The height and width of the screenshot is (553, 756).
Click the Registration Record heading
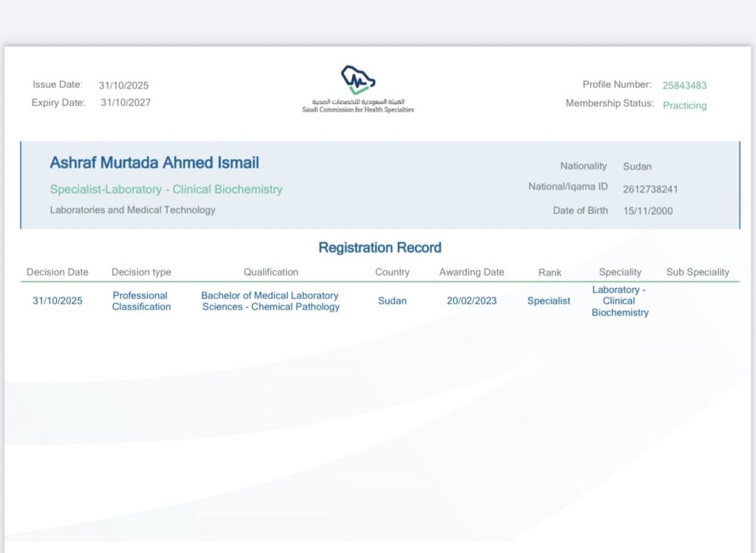point(379,247)
